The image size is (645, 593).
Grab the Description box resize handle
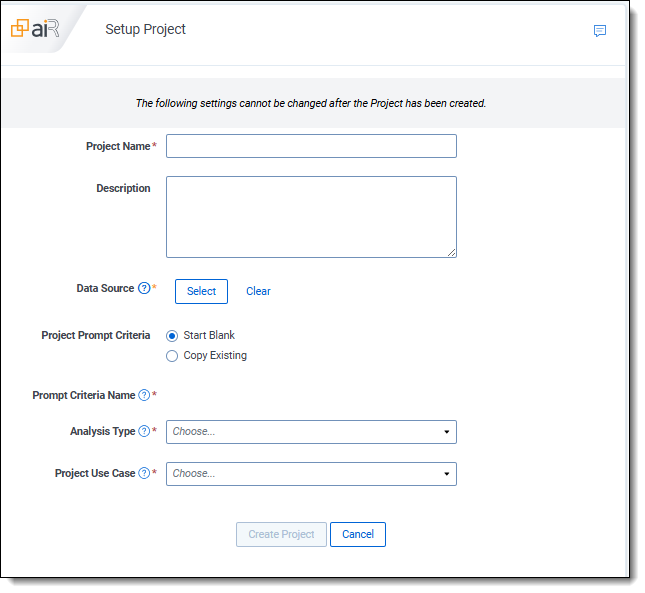pos(452,253)
